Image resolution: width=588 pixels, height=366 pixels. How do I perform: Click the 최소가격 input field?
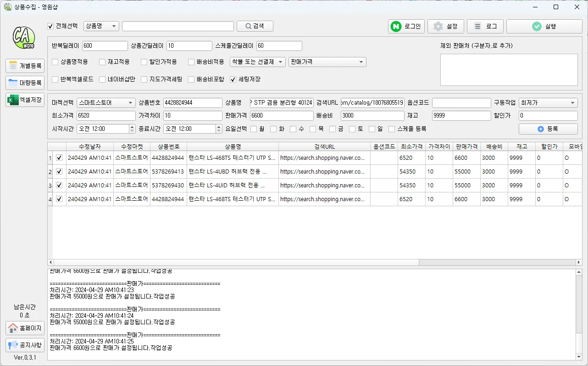(x=106, y=116)
